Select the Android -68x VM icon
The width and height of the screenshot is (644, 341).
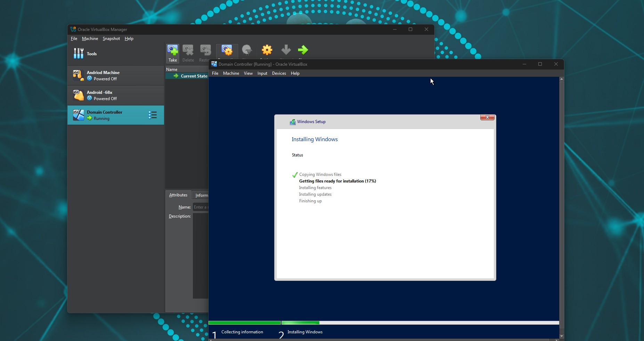(x=78, y=95)
